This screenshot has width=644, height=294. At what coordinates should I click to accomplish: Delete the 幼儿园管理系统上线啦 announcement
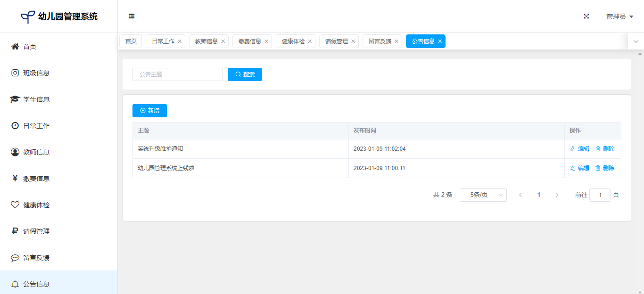click(x=605, y=168)
